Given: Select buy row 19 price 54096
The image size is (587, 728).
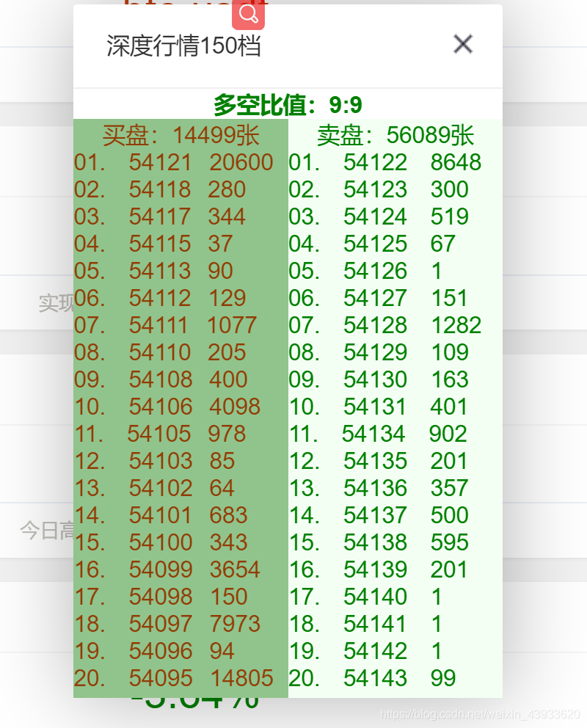Looking at the screenshot, I should click(x=161, y=652).
